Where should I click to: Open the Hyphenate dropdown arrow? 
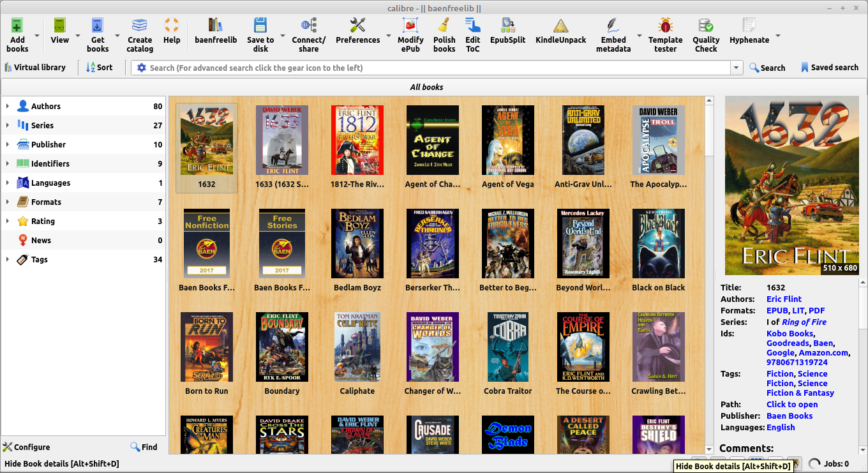click(x=777, y=36)
